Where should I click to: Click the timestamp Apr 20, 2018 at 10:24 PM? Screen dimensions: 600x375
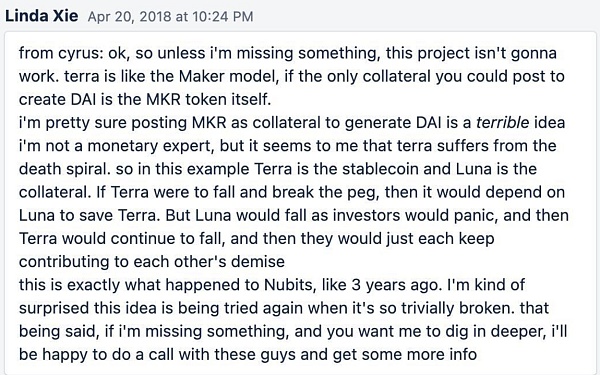click(x=170, y=17)
